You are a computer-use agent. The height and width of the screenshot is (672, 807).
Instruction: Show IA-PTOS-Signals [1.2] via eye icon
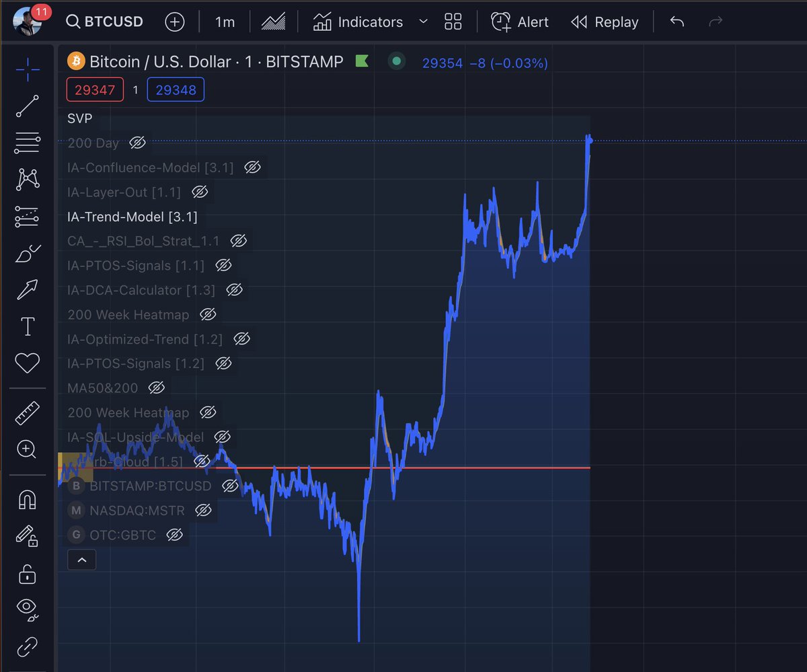pyautogui.click(x=223, y=363)
